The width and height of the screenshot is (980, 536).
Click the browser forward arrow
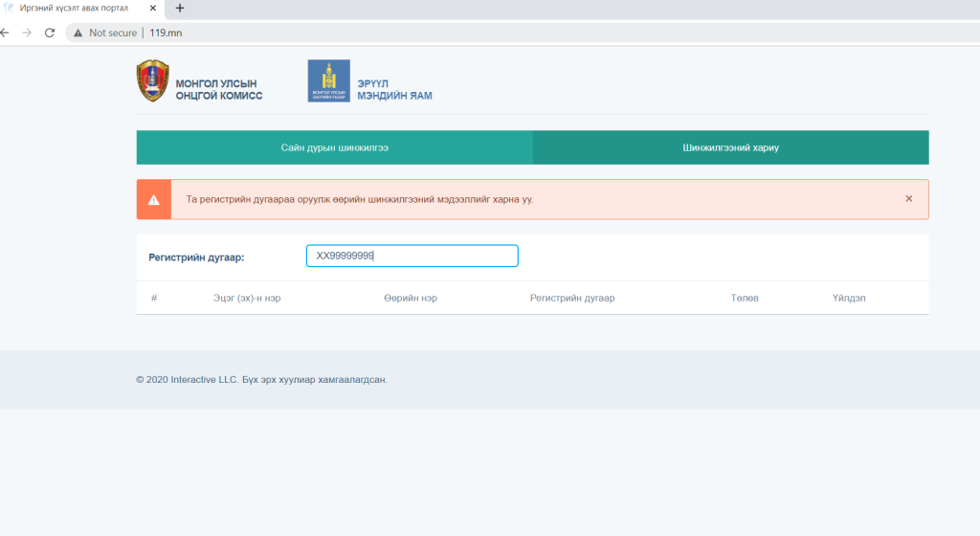tap(27, 33)
